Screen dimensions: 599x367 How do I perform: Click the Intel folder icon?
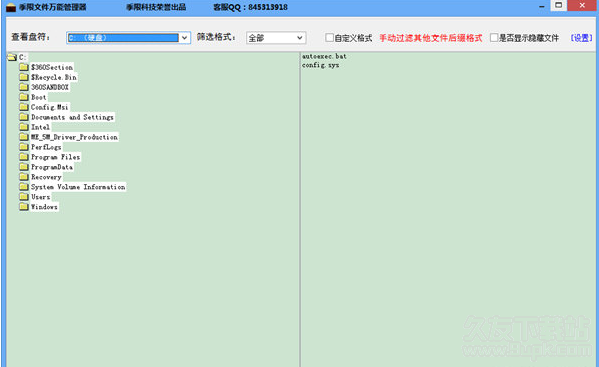[24, 127]
